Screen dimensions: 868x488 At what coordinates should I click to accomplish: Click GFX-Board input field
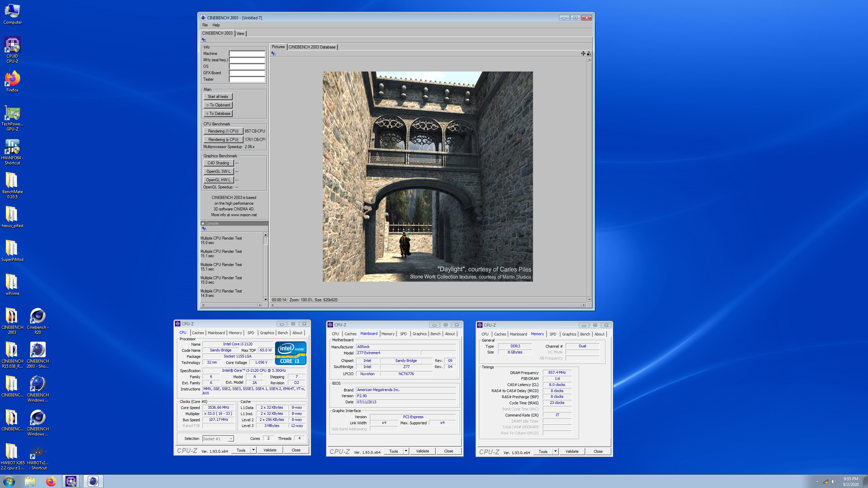click(x=247, y=73)
